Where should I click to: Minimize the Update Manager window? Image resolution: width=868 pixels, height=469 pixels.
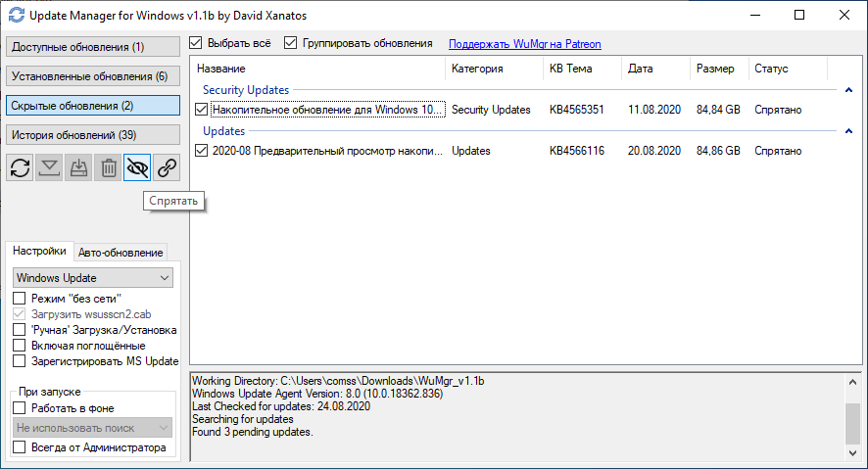click(755, 15)
